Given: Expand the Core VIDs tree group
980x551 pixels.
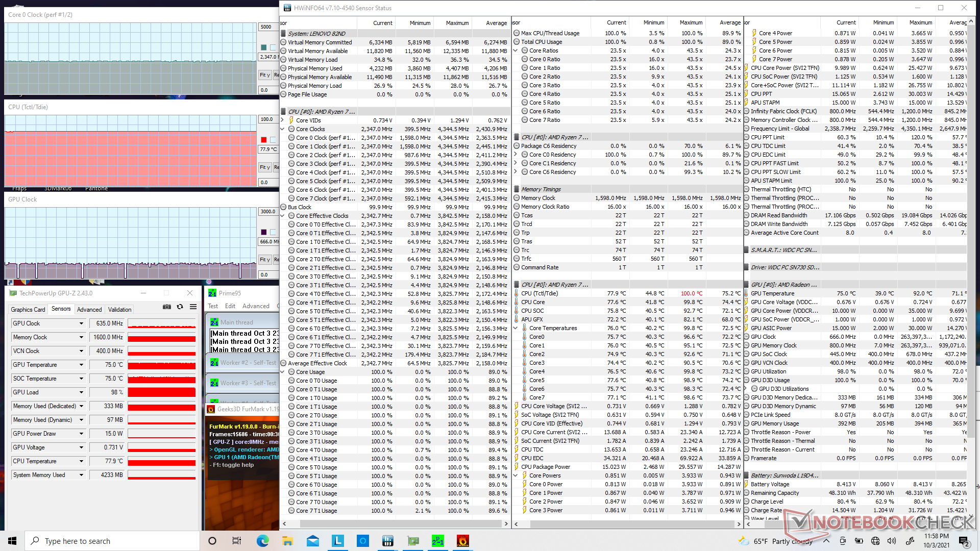Looking at the screenshot, I should 283,120.
